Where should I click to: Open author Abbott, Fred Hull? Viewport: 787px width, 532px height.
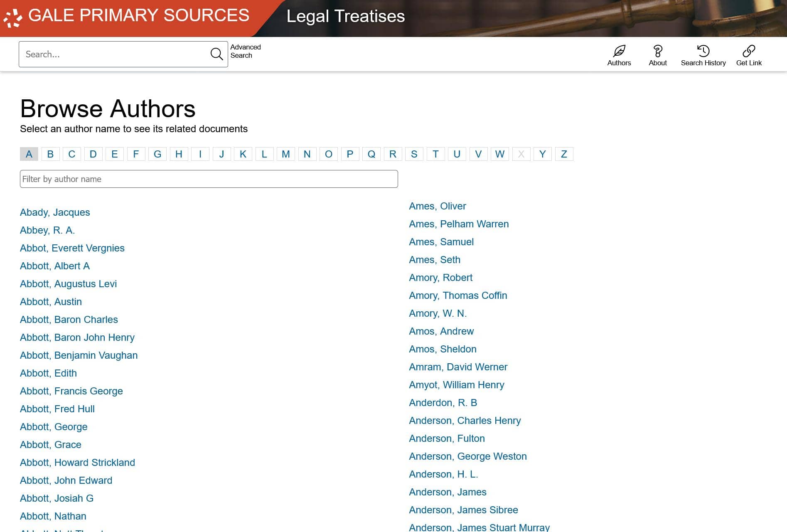[57, 409]
